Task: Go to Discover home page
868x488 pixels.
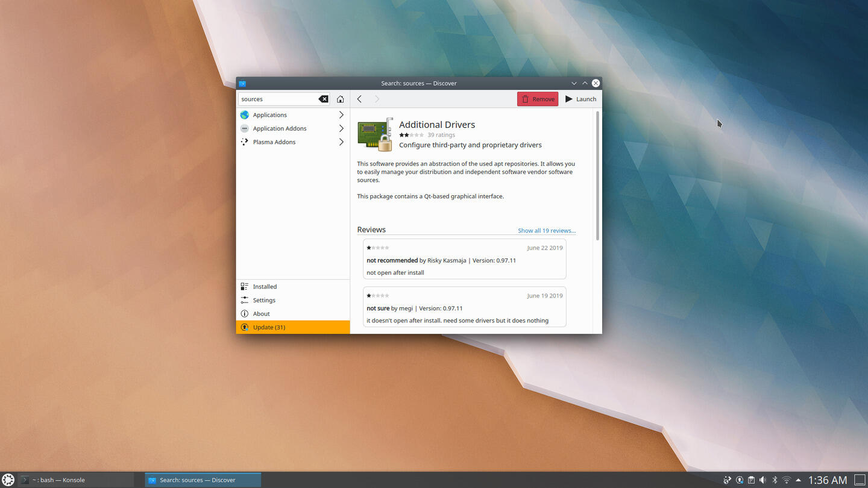Action: tap(340, 99)
